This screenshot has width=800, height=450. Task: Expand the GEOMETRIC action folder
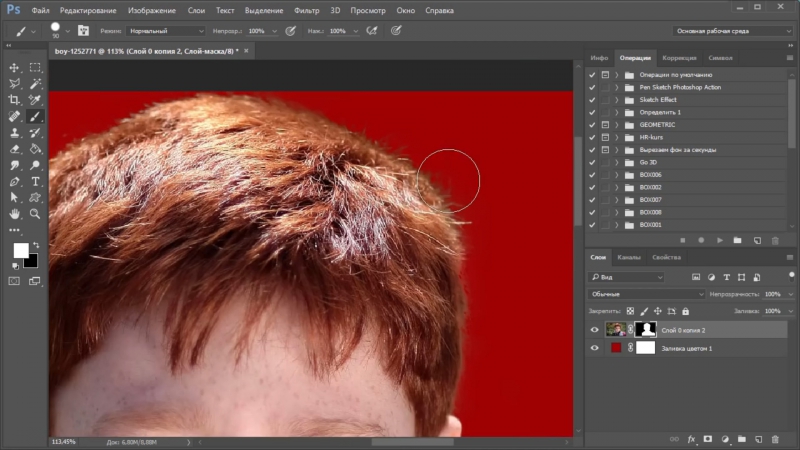pos(617,125)
